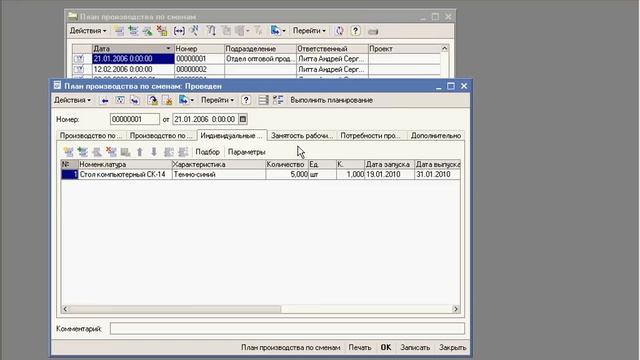
Task: Open help with the question mark in document window
Action: 246,100
